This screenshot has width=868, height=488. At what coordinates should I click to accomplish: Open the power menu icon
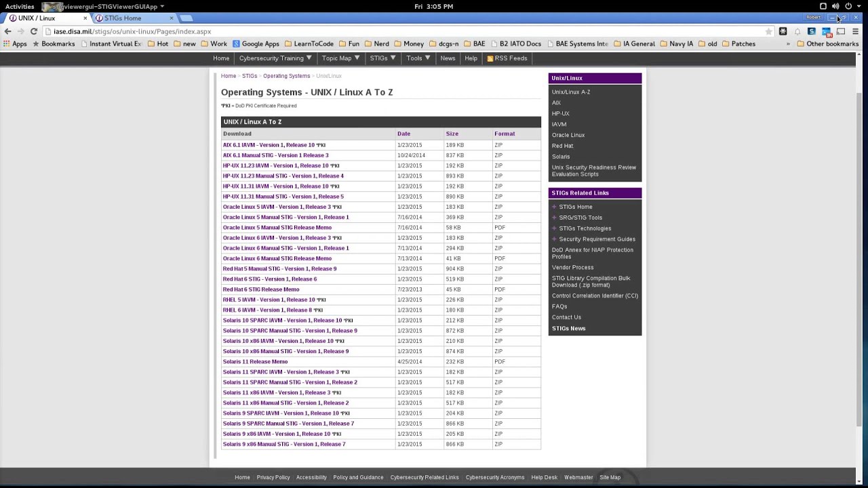pos(848,6)
